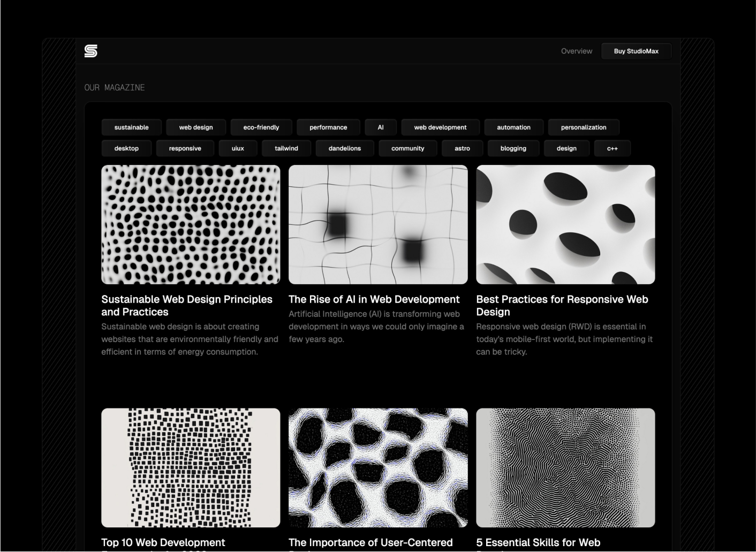The height and width of the screenshot is (552, 756).
Task: Open "The Rise of AI in Web Development"
Action: coord(374,299)
